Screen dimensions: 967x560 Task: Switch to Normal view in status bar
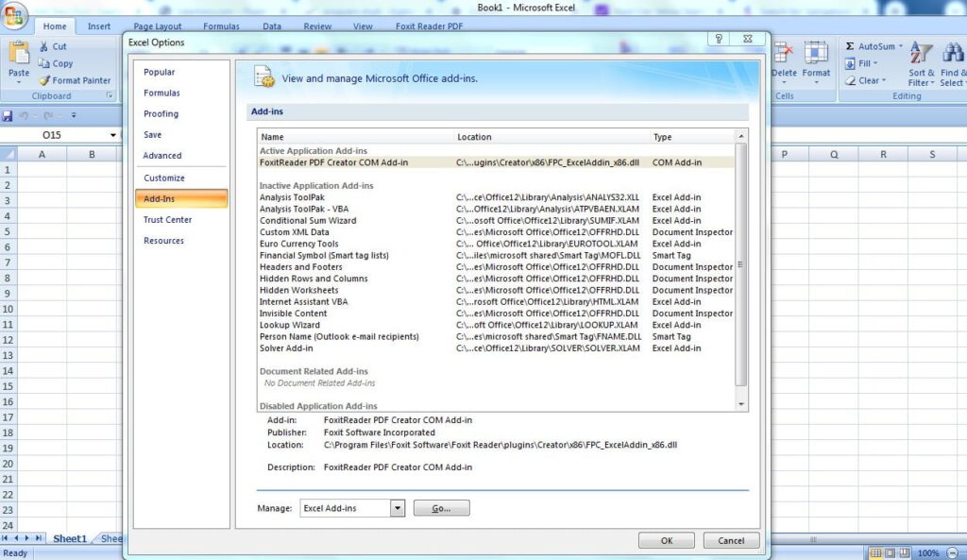pyautogui.click(x=875, y=552)
